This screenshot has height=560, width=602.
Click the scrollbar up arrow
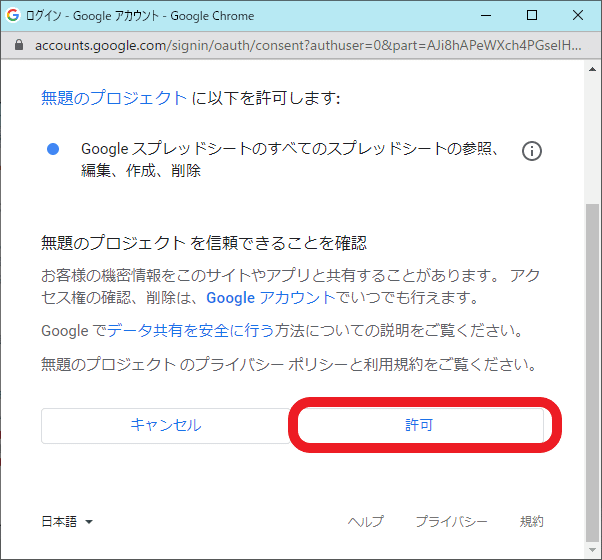pos(592,69)
